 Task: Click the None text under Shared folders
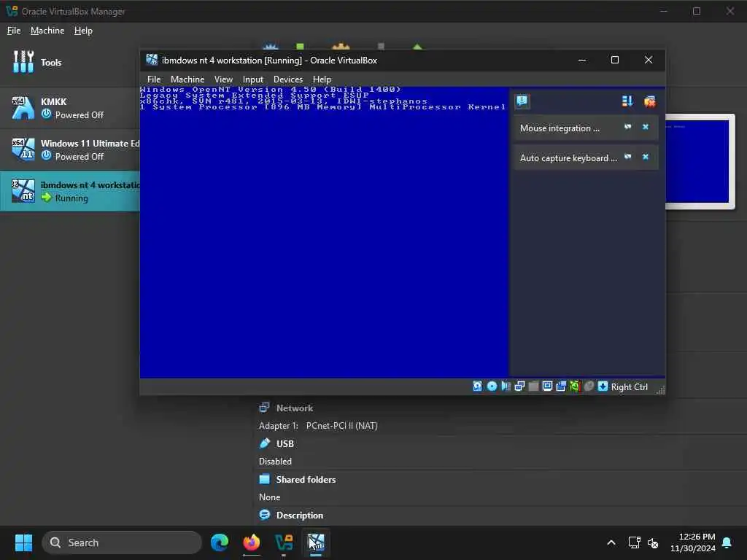pyautogui.click(x=270, y=497)
